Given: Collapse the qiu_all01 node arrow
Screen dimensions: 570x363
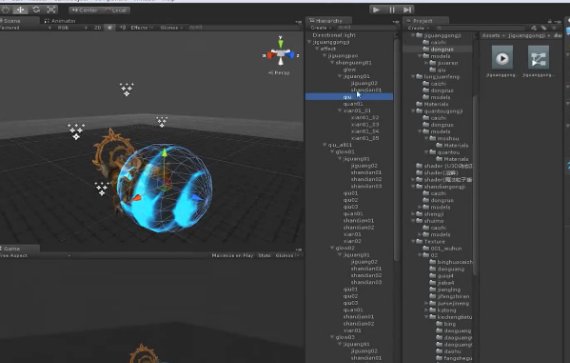Looking at the screenshot, I should point(325,145).
